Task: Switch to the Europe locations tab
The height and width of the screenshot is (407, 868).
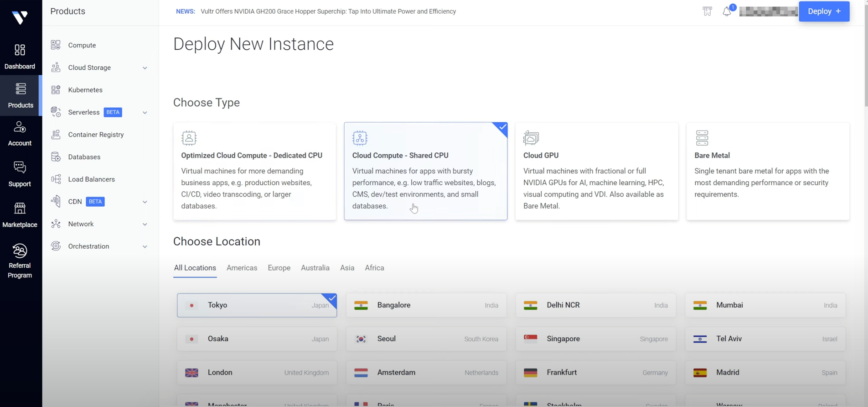Action: click(279, 268)
